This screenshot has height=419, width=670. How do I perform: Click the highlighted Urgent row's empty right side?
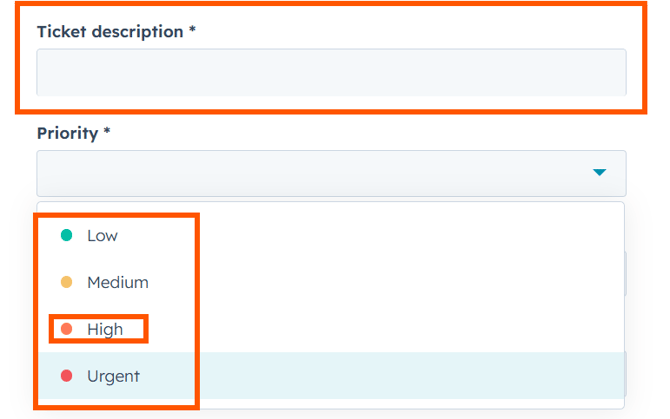420,376
